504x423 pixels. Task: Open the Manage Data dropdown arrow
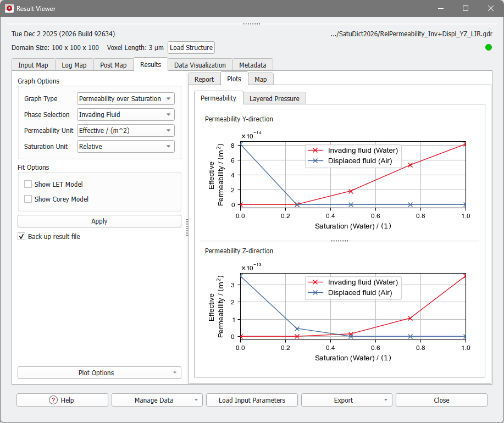(x=196, y=399)
